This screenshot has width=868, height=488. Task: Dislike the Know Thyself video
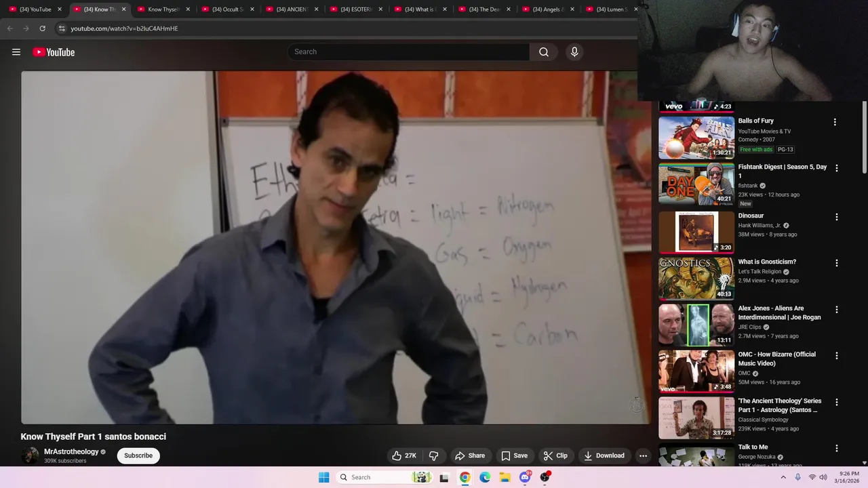434,455
